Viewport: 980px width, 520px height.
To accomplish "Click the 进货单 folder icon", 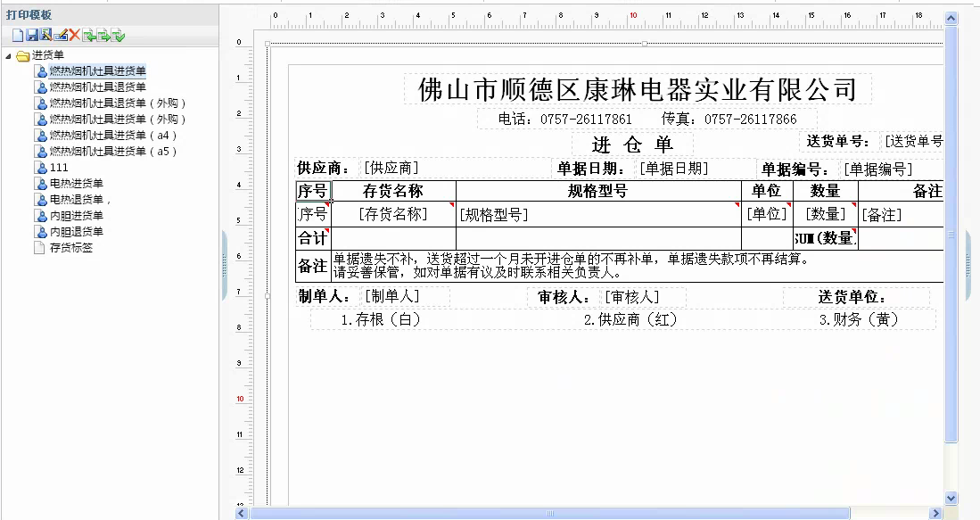I will [x=23, y=55].
